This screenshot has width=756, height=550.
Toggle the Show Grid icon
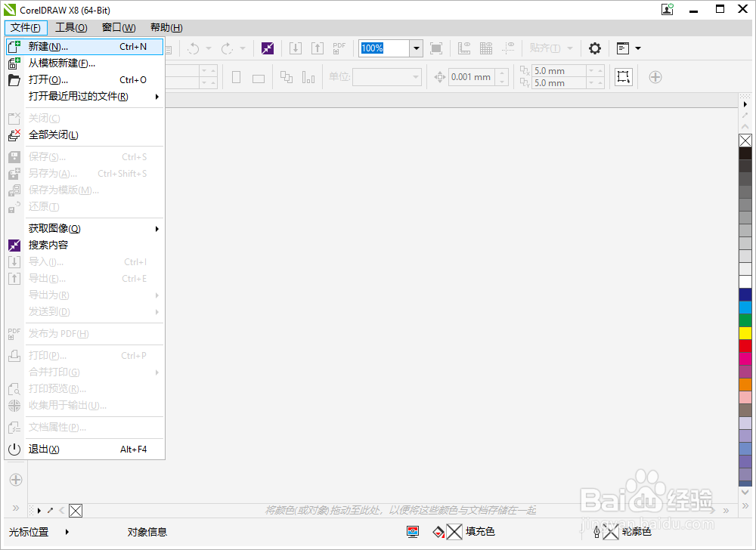coord(486,48)
